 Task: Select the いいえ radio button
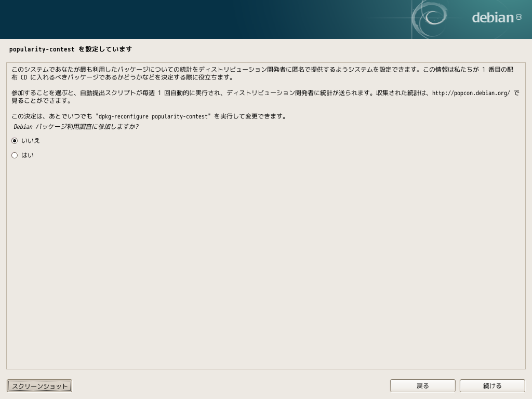tap(15, 141)
